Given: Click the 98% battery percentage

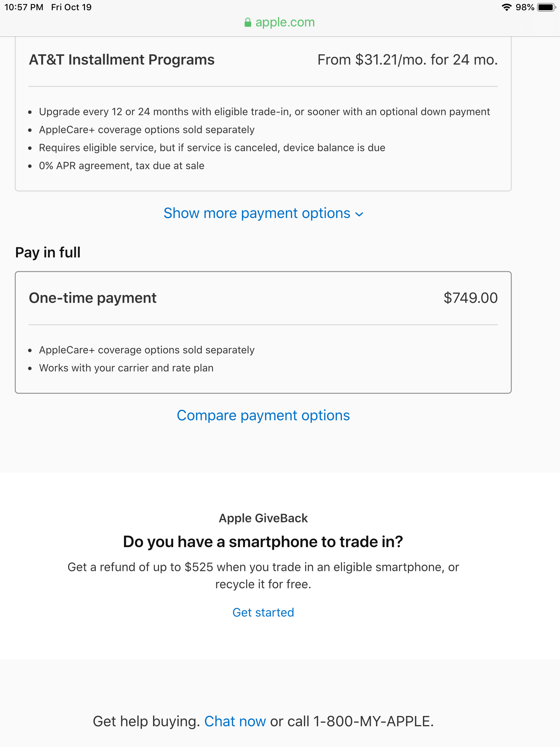Looking at the screenshot, I should point(525,7).
